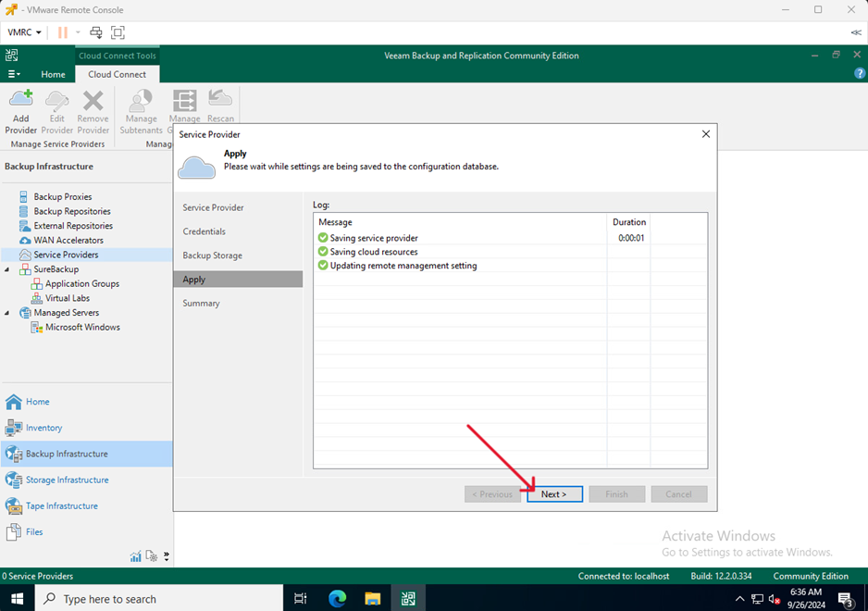Open File Explorer from the taskbar
The height and width of the screenshot is (611, 868).
tap(372, 599)
